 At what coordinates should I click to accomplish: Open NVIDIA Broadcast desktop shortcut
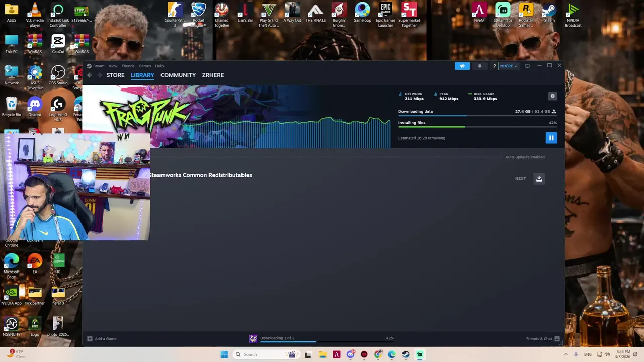(x=573, y=15)
